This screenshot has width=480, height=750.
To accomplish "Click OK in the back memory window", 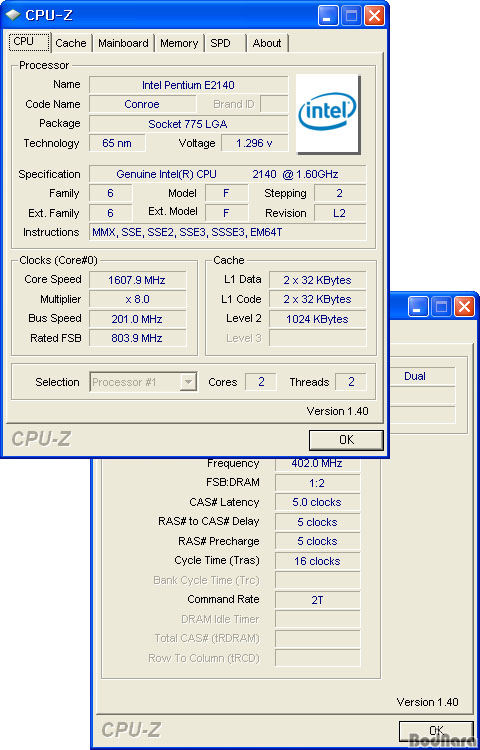I will (436, 730).
